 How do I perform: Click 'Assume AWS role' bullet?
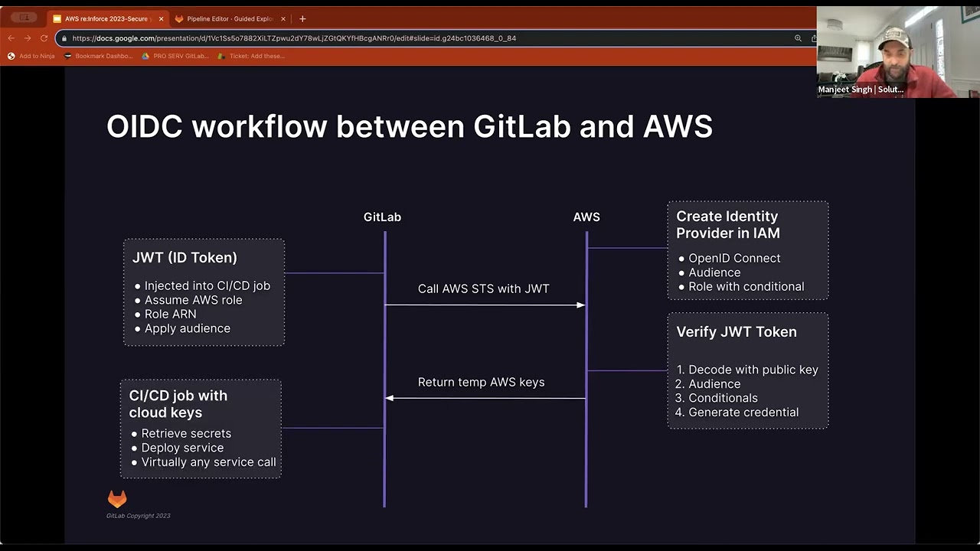click(193, 300)
